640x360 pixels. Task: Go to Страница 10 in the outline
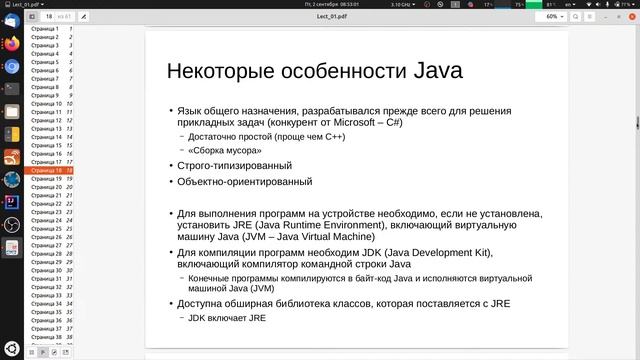coord(49,104)
